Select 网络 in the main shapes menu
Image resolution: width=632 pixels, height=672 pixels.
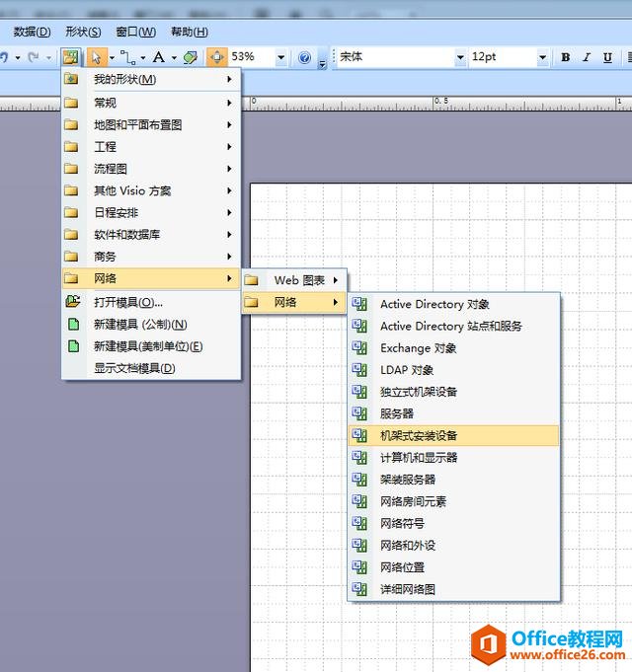tap(151, 278)
